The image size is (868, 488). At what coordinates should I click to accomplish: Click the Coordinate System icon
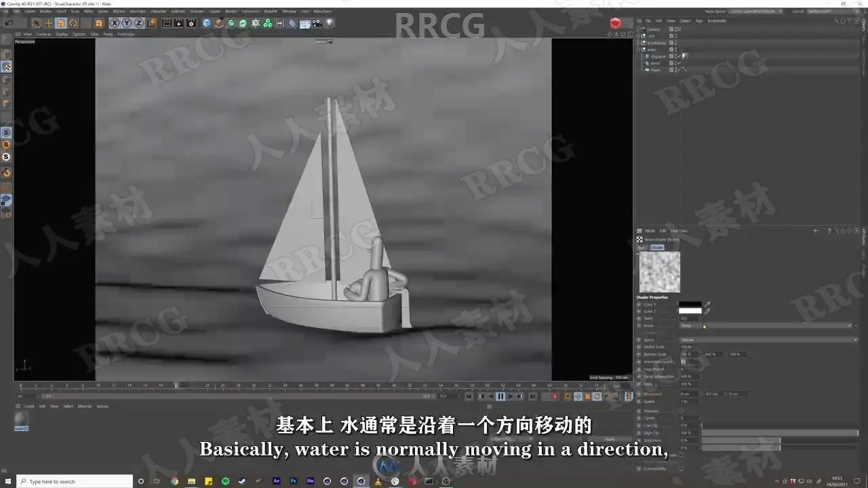point(151,23)
